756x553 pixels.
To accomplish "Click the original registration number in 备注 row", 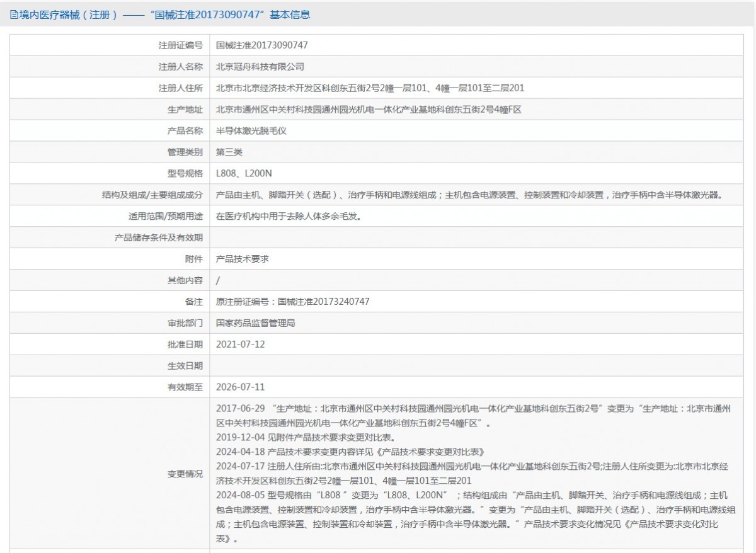I will click(x=292, y=302).
